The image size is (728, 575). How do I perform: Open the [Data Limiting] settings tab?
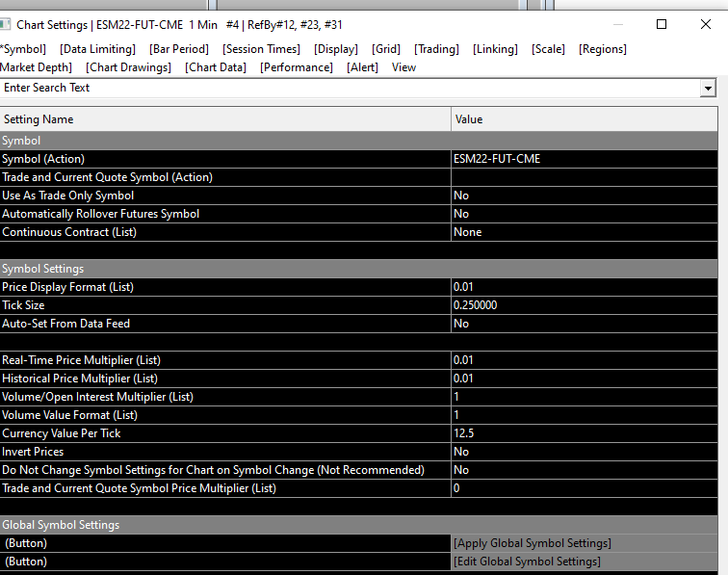[97, 49]
